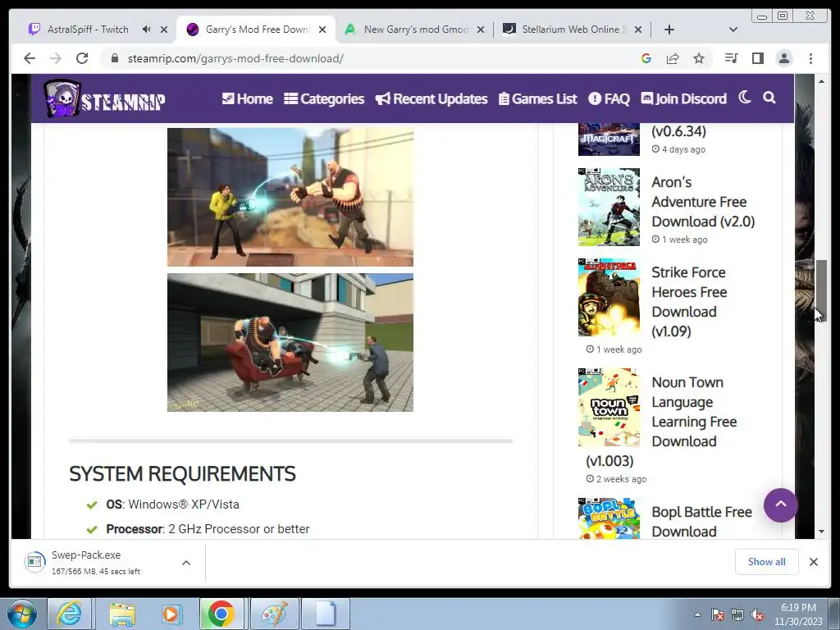Switch to the AstralSpiff - Twitch tab
Screen dimensions: 840x630
88,30
